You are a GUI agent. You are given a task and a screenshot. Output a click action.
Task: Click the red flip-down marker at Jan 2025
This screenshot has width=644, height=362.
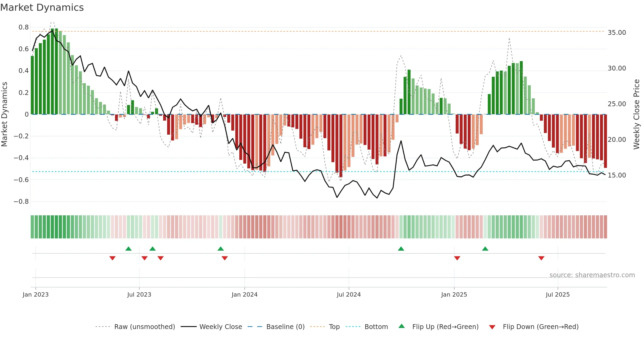coord(457,258)
